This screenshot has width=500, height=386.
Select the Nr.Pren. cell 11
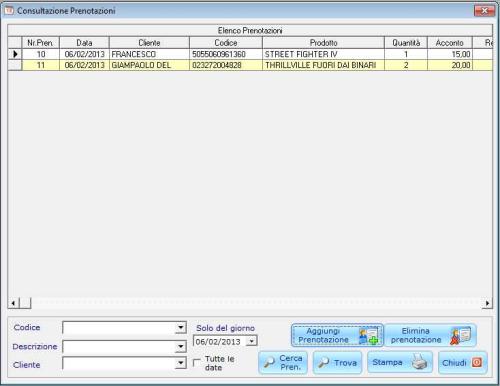point(40,65)
